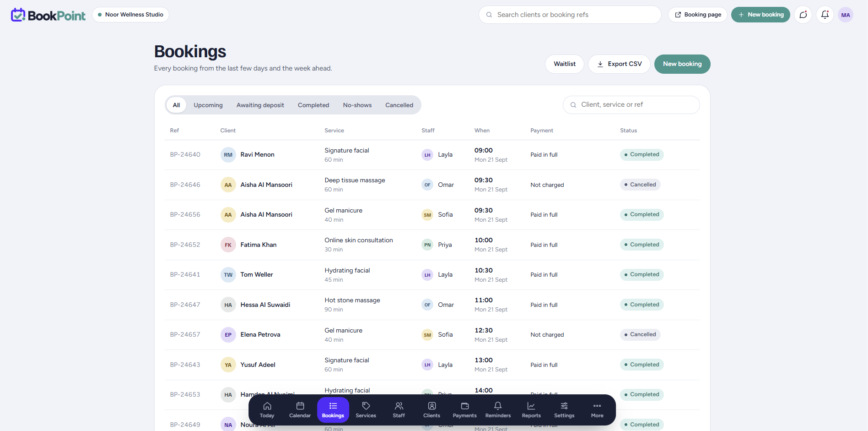This screenshot has width=868, height=431.
Task: Show the Completed bookings tab
Action: pyautogui.click(x=313, y=105)
